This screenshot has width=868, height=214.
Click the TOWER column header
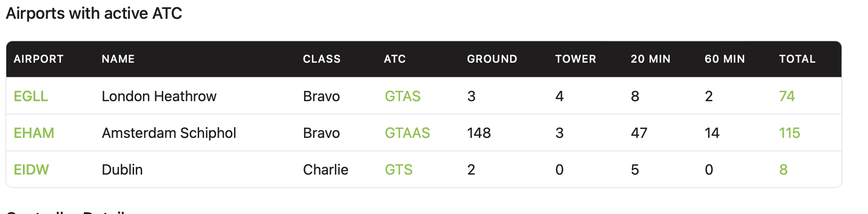(x=575, y=59)
